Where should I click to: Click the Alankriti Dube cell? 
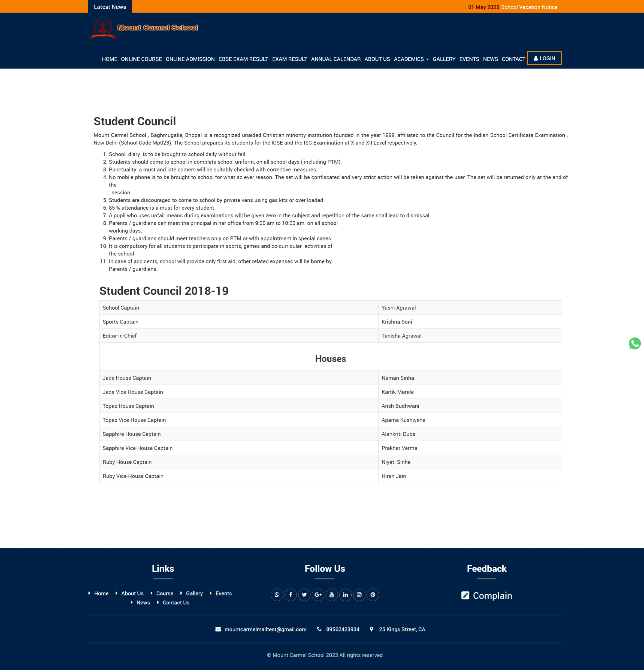point(470,434)
